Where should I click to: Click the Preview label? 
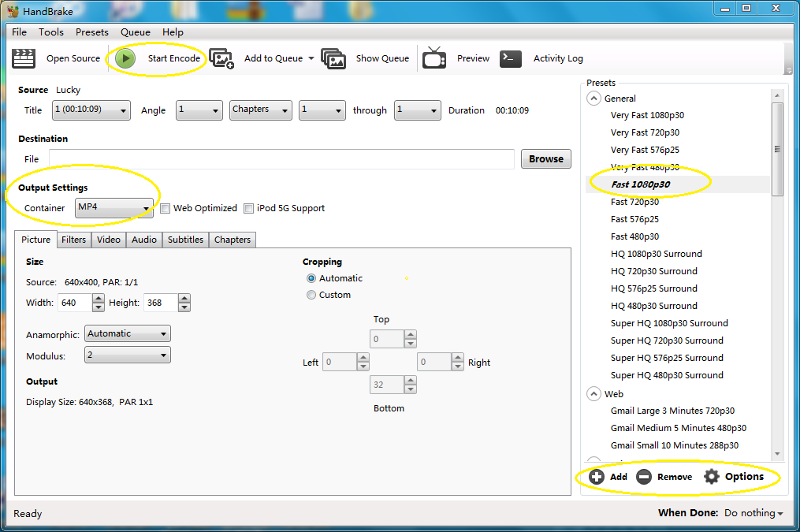coord(473,58)
